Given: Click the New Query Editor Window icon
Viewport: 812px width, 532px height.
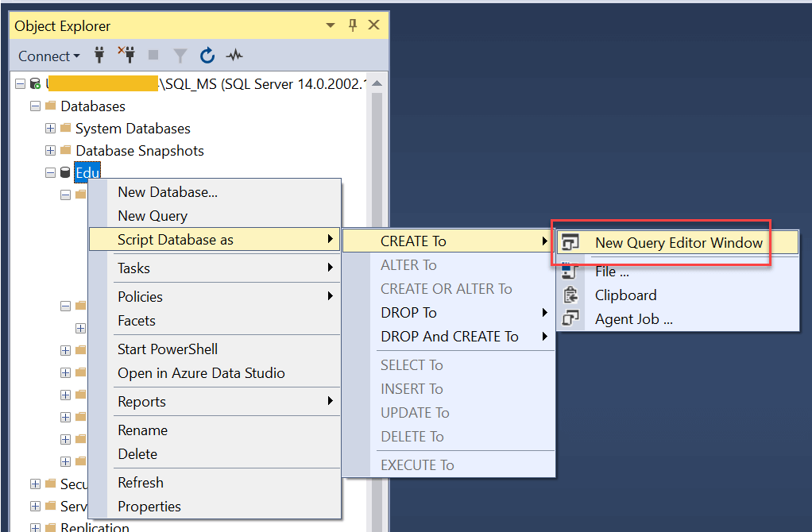Looking at the screenshot, I should (570, 243).
